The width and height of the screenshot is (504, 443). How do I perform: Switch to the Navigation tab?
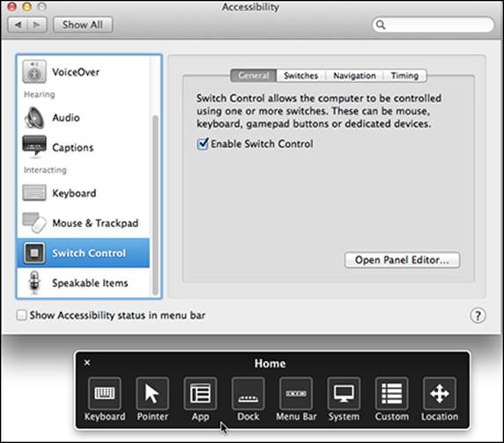pos(354,76)
